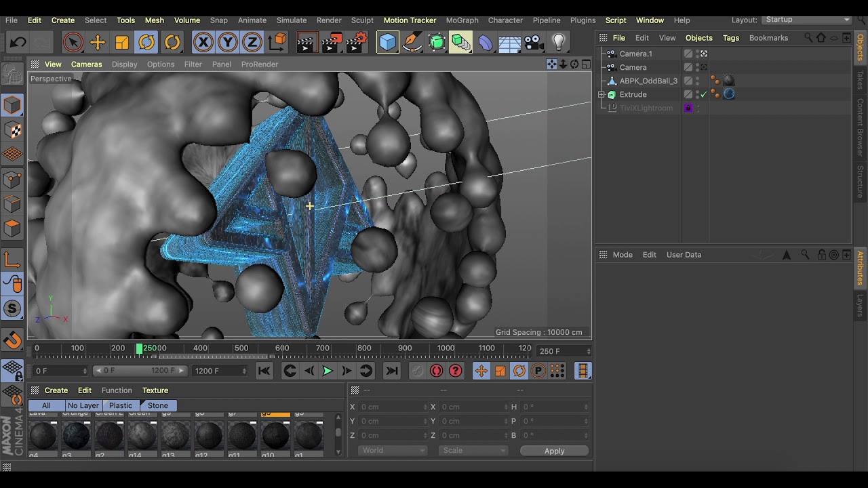Open the Layout Startup dropdown

pos(806,20)
